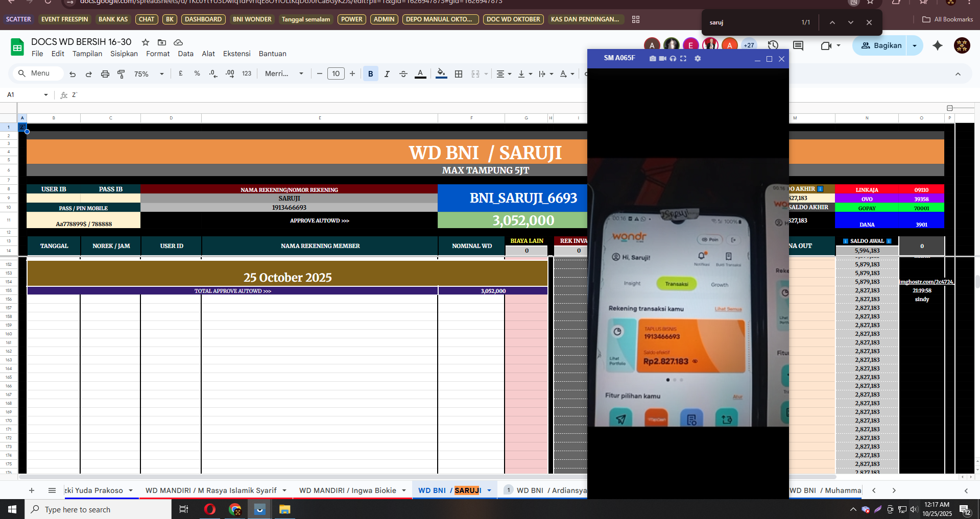This screenshot has width=980, height=519.
Task: Take screenshot with camera icon in SM A065F
Action: 652,59
